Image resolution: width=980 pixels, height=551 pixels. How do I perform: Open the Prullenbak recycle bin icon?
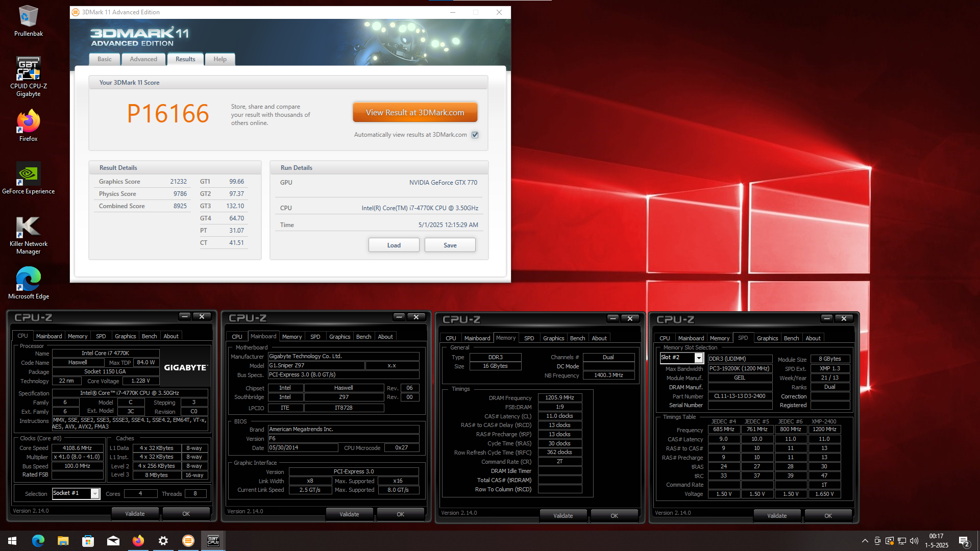pos(28,21)
